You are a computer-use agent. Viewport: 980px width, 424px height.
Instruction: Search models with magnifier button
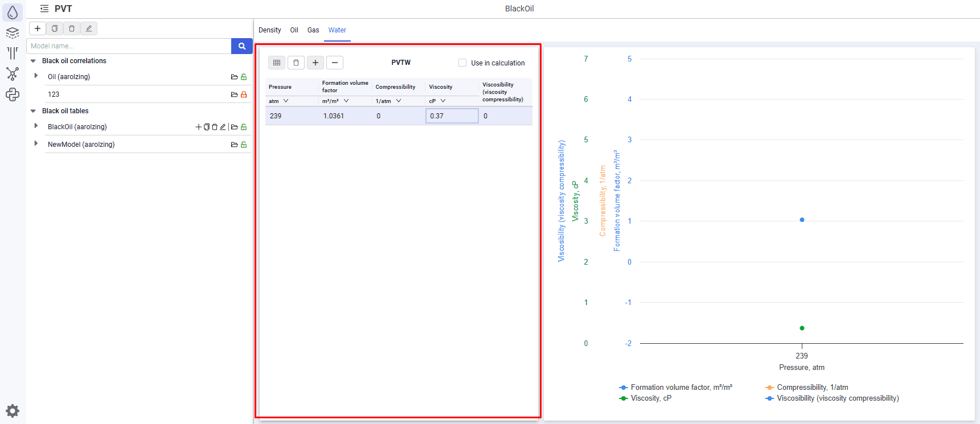(242, 46)
